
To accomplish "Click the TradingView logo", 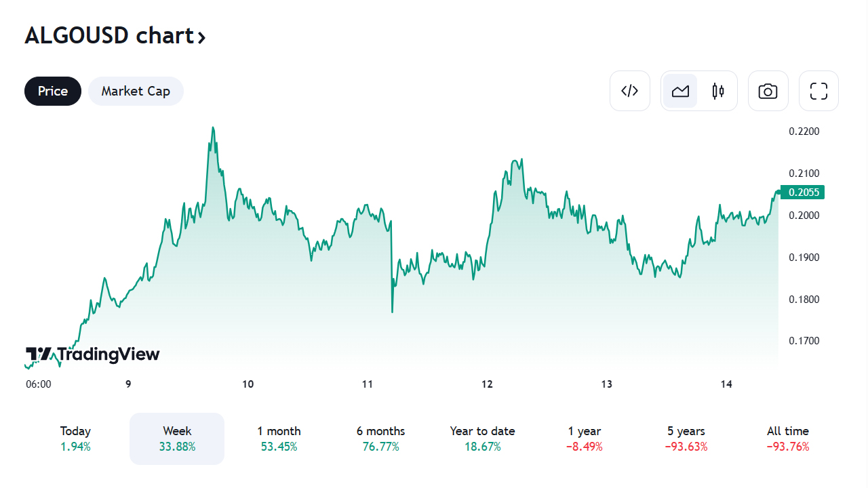I will [93, 354].
